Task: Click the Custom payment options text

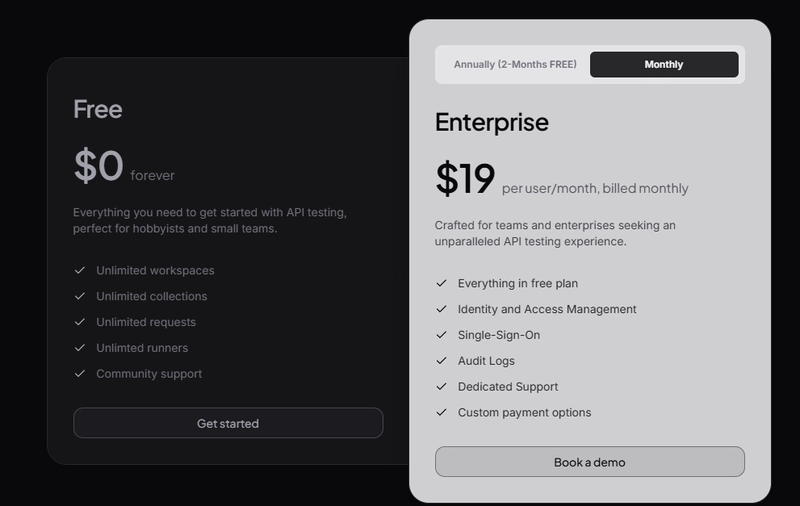Action: point(524,413)
